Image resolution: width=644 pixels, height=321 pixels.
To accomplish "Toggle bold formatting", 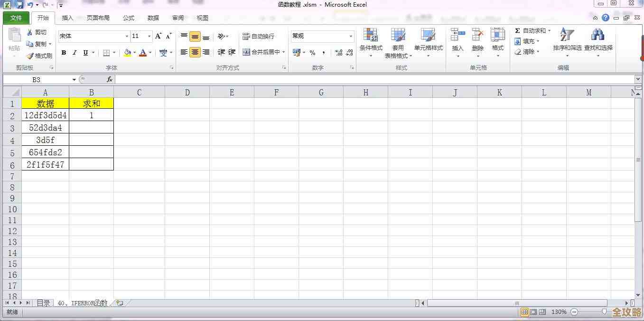I will pyautogui.click(x=64, y=52).
